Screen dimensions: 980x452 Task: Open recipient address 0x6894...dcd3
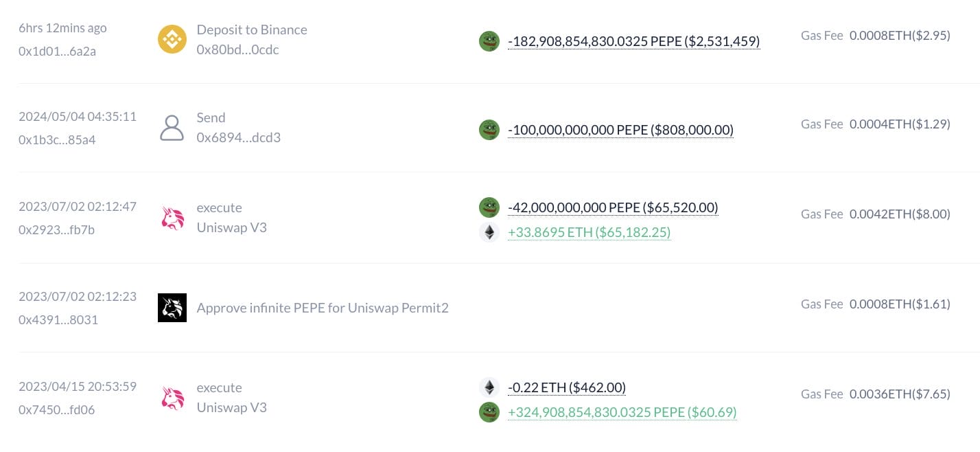[x=238, y=137]
